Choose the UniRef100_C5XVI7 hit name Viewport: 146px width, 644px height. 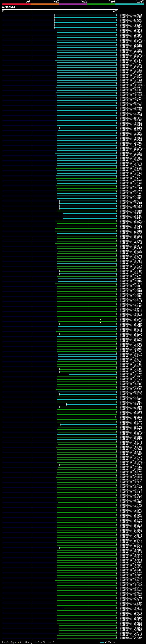point(131,580)
